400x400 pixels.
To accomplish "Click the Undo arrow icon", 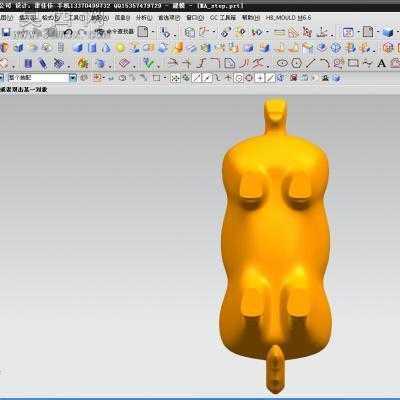I will 68,32.
